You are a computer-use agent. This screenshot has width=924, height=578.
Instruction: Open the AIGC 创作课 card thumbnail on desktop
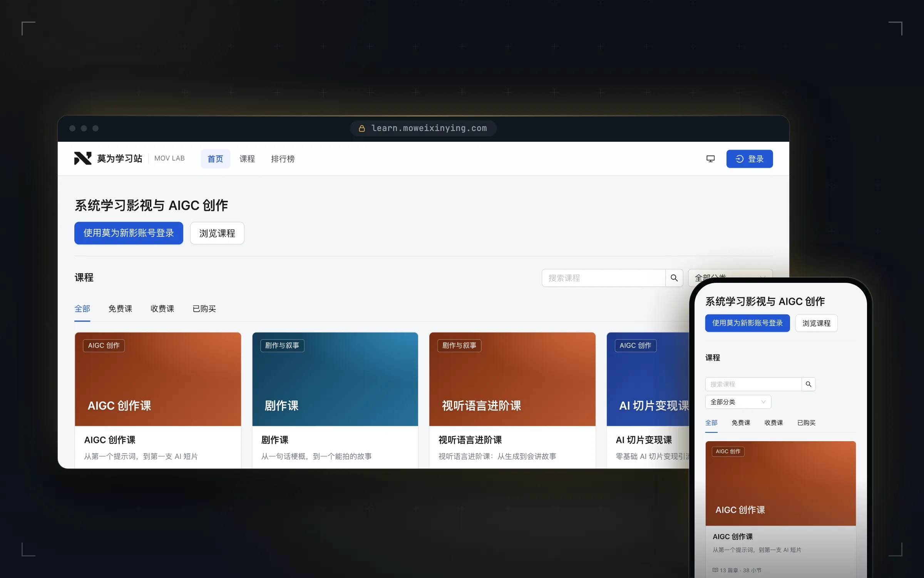click(x=158, y=379)
